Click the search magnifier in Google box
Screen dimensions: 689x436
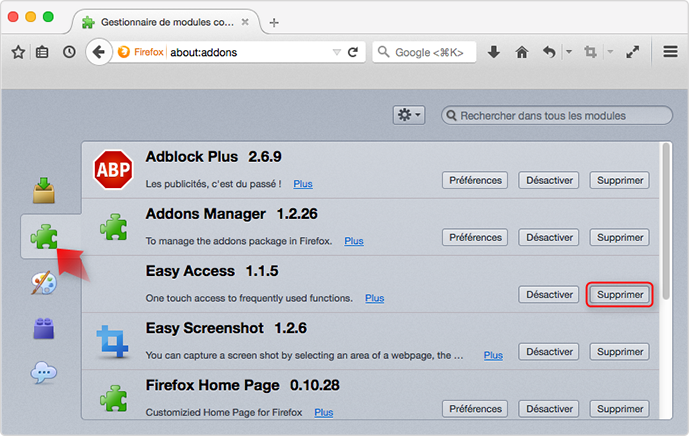coord(384,52)
